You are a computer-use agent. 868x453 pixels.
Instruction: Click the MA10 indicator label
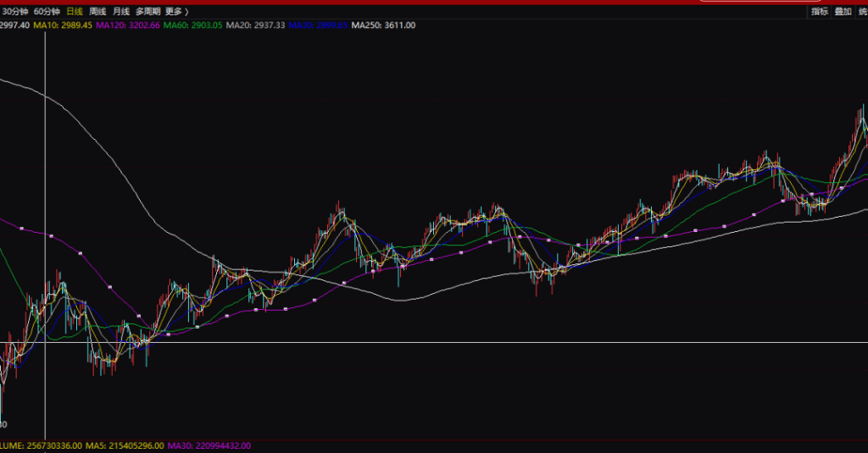point(63,26)
